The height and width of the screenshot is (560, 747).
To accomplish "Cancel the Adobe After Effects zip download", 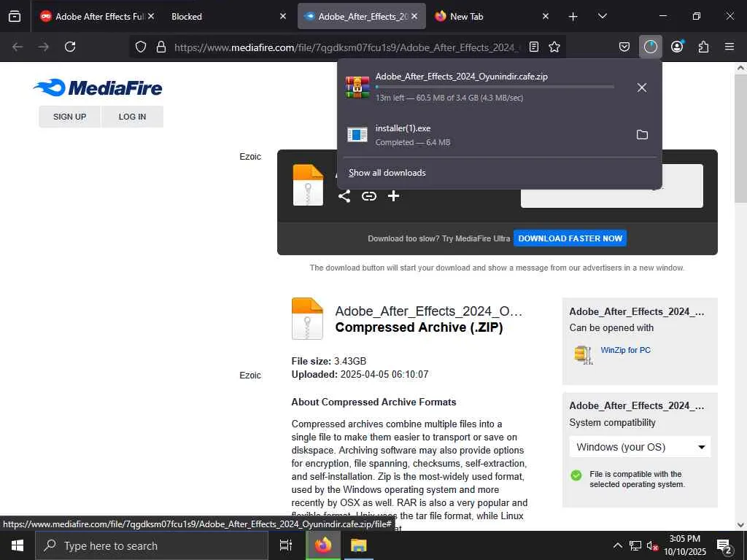I will coord(642,87).
